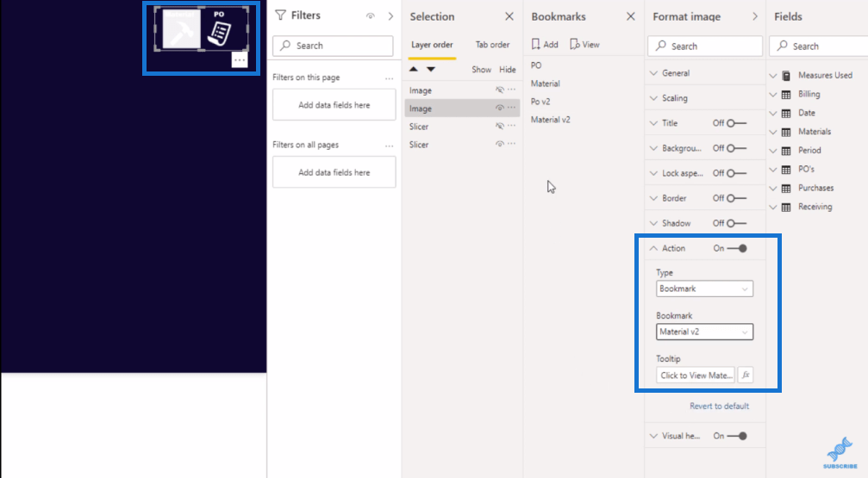This screenshot has width=868, height=478.
Task: Select the PO bookmark
Action: pyautogui.click(x=536, y=65)
